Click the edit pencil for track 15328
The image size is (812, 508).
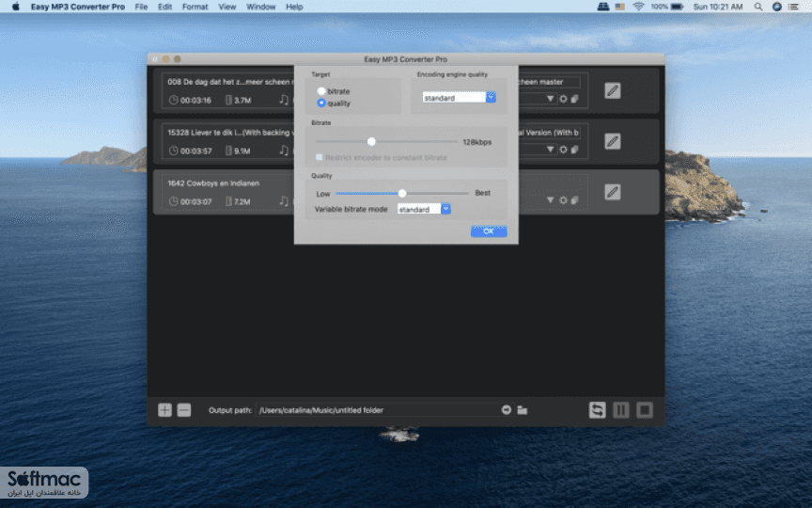coord(612,141)
